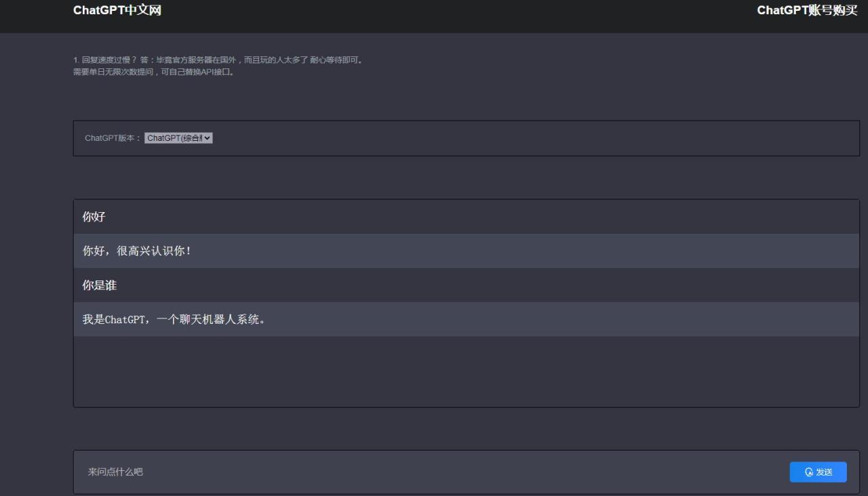868x496 pixels.
Task: Click the ChatGPT版本 label text
Action: (113, 138)
